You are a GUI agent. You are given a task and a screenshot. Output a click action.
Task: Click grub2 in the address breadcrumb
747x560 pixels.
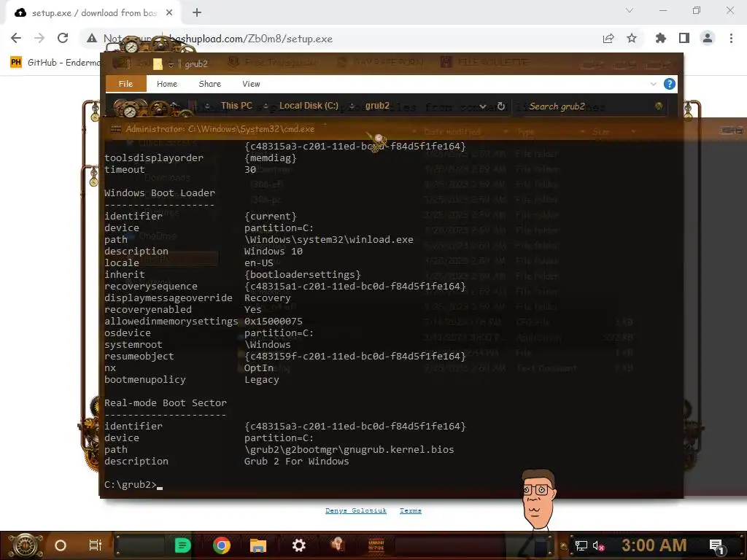tap(377, 106)
